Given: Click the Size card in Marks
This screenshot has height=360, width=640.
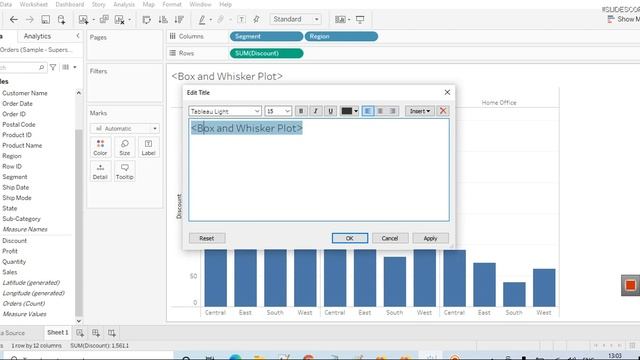Looking at the screenshot, I should click(x=124, y=147).
